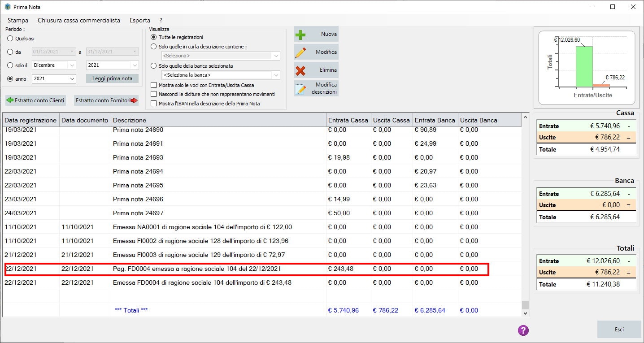Viewport: 644px width, 343px height.
Task: Select the 'Prima nota 24694' row
Action: [x=262, y=171]
